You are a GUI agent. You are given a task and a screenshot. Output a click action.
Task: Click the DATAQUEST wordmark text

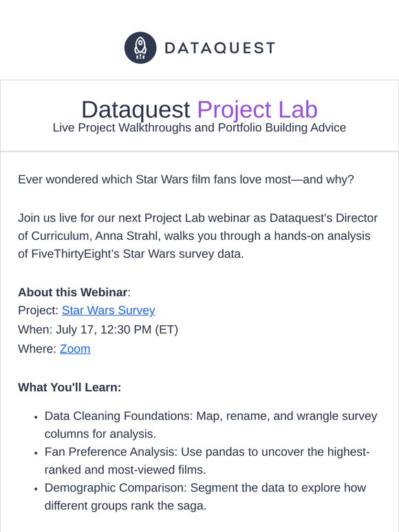[x=219, y=48]
